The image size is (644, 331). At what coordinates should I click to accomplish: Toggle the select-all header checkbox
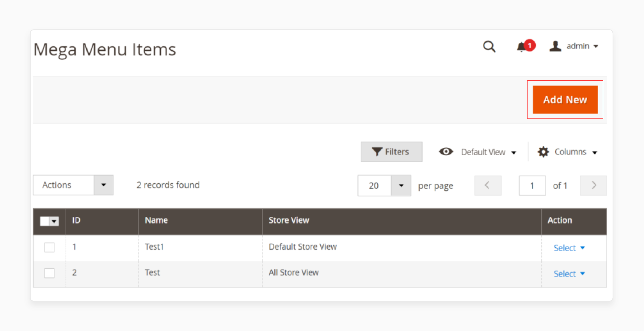coord(45,221)
